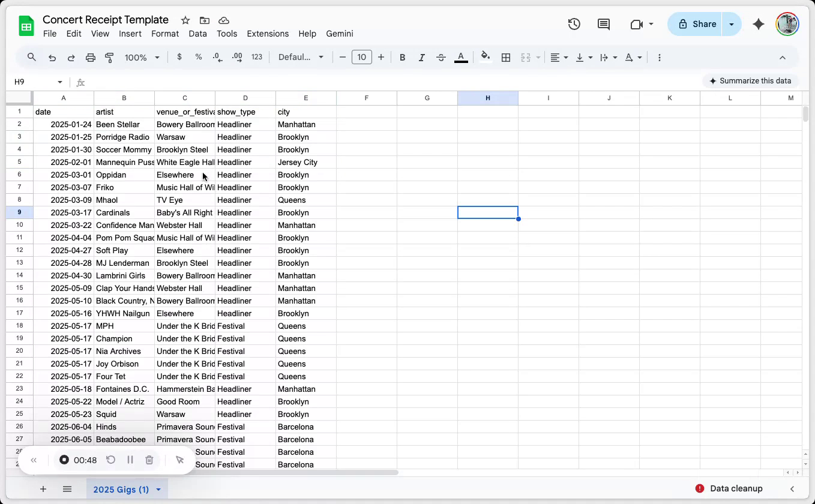Open text wrapping dropdown
This screenshot has width=815, height=504.
tap(609, 58)
